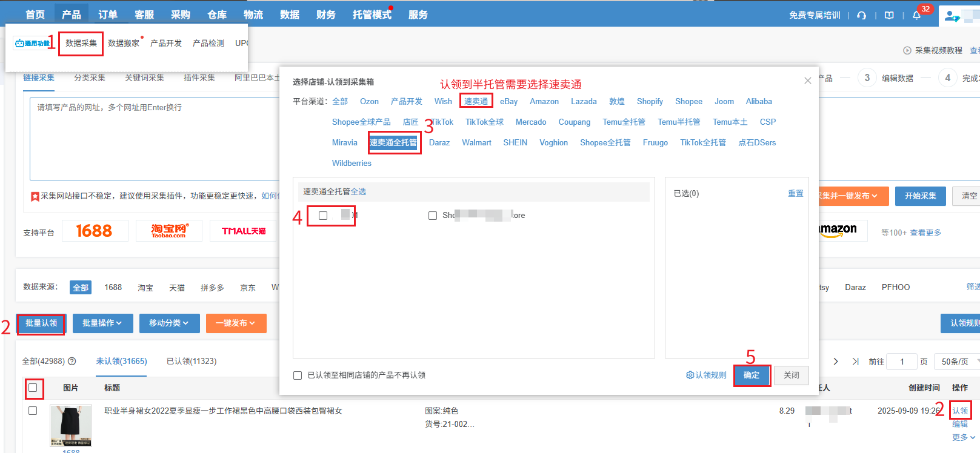Click 查看更多 supported platforms link
This screenshot has width=980, height=453.
(925, 233)
